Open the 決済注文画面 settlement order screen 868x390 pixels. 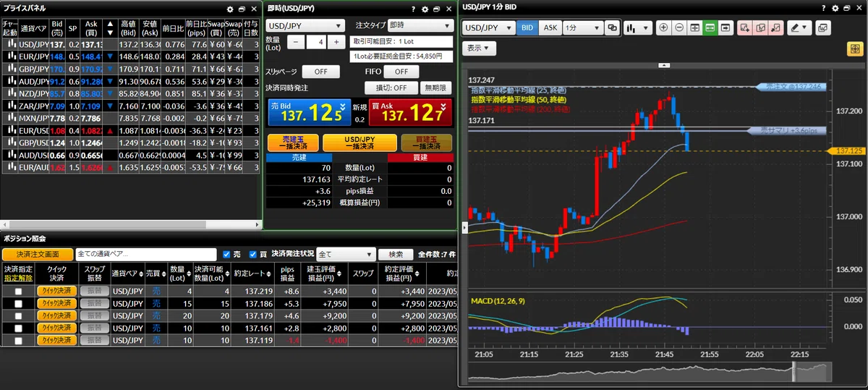pyautogui.click(x=38, y=254)
